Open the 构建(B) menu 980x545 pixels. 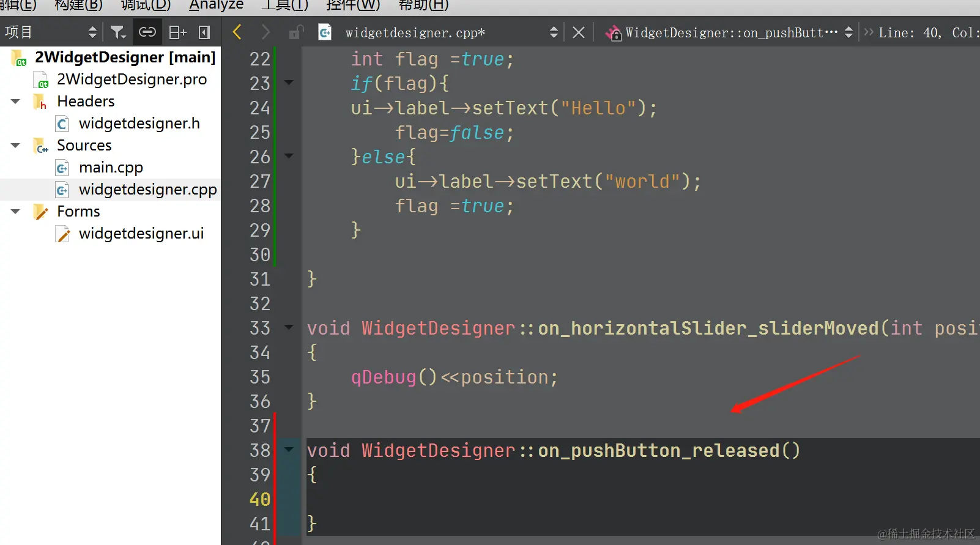point(78,6)
